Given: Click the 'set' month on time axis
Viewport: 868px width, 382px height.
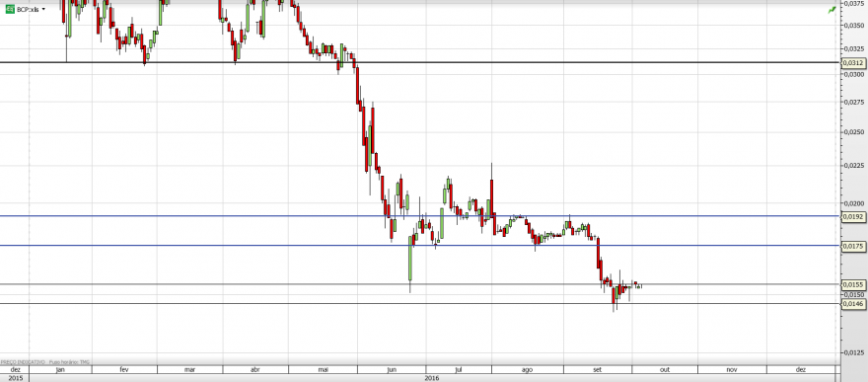Looking at the screenshot, I should 598,369.
